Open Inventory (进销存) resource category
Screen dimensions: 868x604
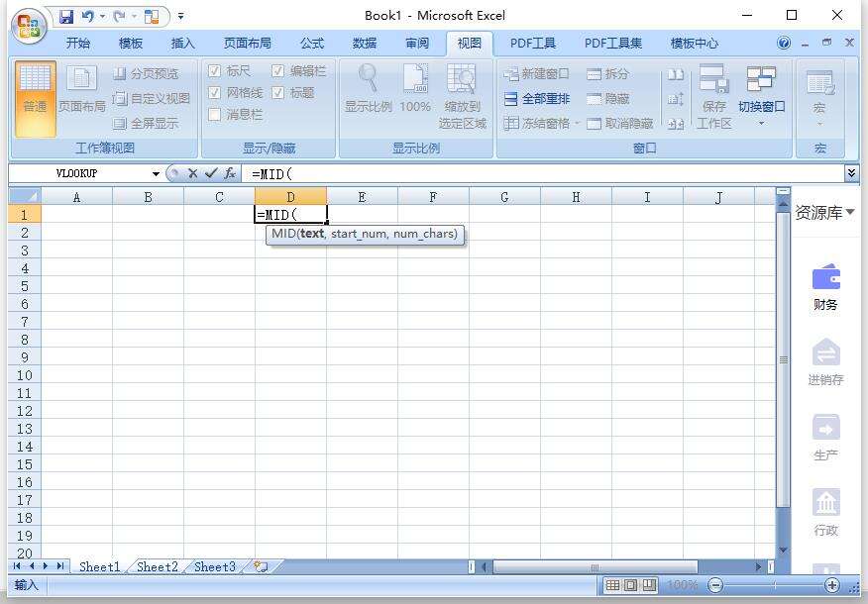825,362
